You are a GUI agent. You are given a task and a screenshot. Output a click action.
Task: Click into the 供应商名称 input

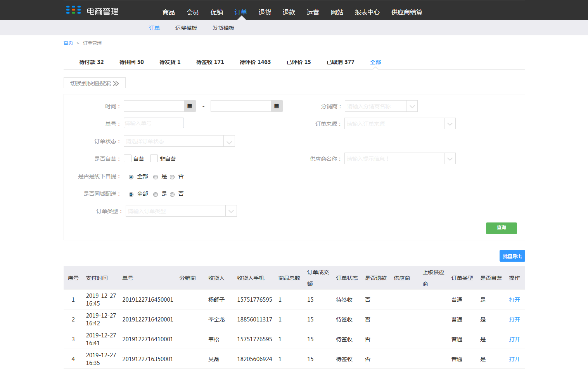pos(394,158)
